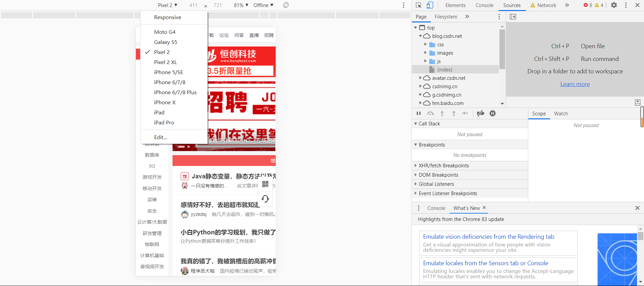This screenshot has height=286, width=644.
Task: Open the 81% zoom dropdown
Action: [241, 5]
